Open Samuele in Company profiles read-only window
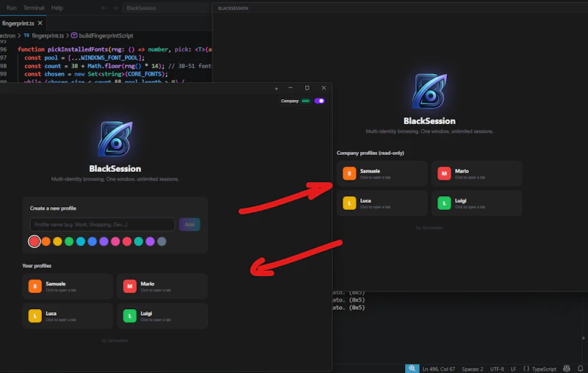Screen dimensions: 588x373 coord(381,173)
